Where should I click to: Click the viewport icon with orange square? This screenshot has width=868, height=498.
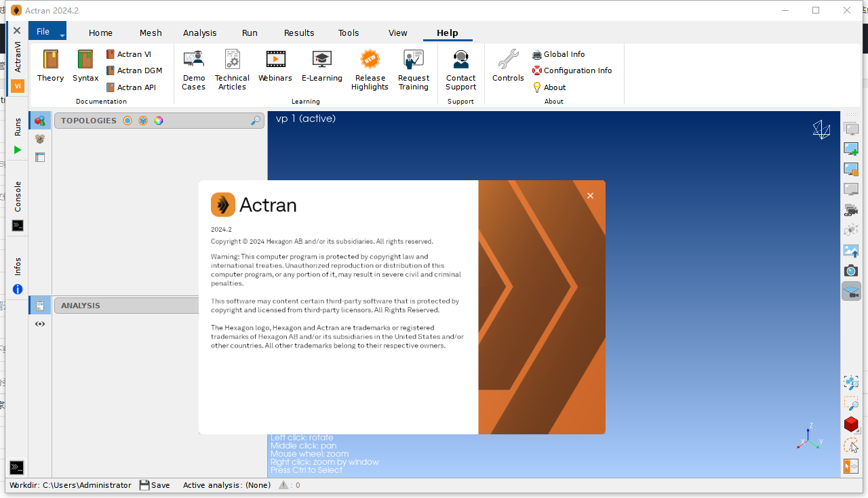coord(851,169)
